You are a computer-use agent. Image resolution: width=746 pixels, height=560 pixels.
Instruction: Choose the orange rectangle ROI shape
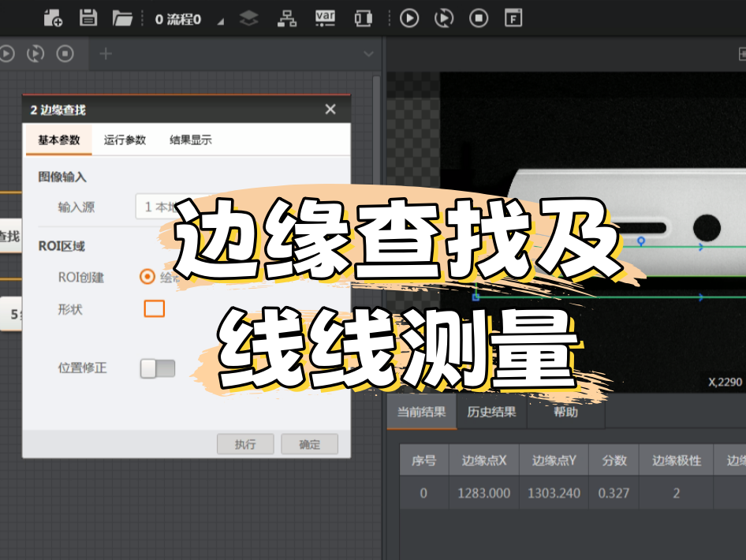tap(155, 308)
